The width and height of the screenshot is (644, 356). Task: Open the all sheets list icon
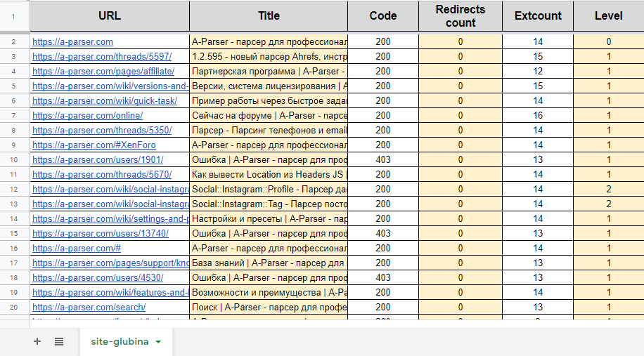(59, 341)
